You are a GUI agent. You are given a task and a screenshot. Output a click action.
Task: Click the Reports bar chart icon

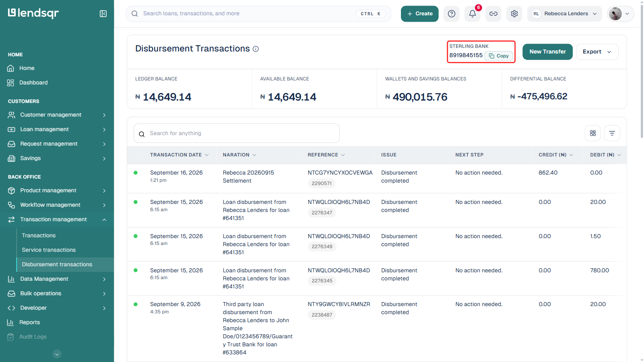coord(11,323)
